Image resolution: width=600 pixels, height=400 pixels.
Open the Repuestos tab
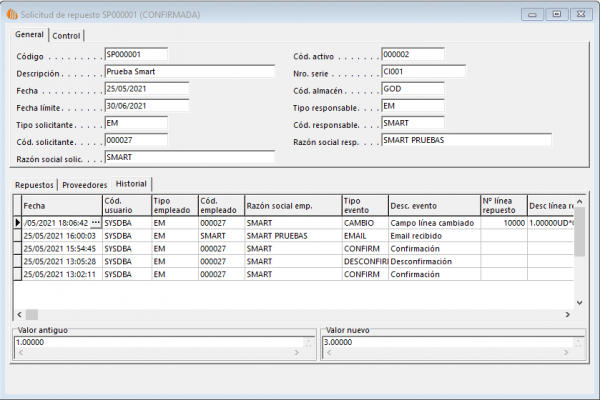[35, 184]
